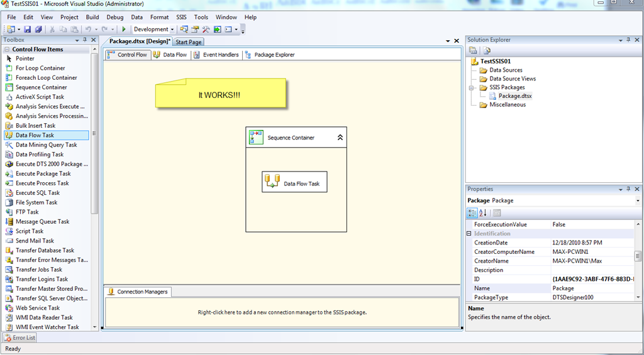
Task: Click the Command Window toolbar icon
Action: tap(228, 29)
